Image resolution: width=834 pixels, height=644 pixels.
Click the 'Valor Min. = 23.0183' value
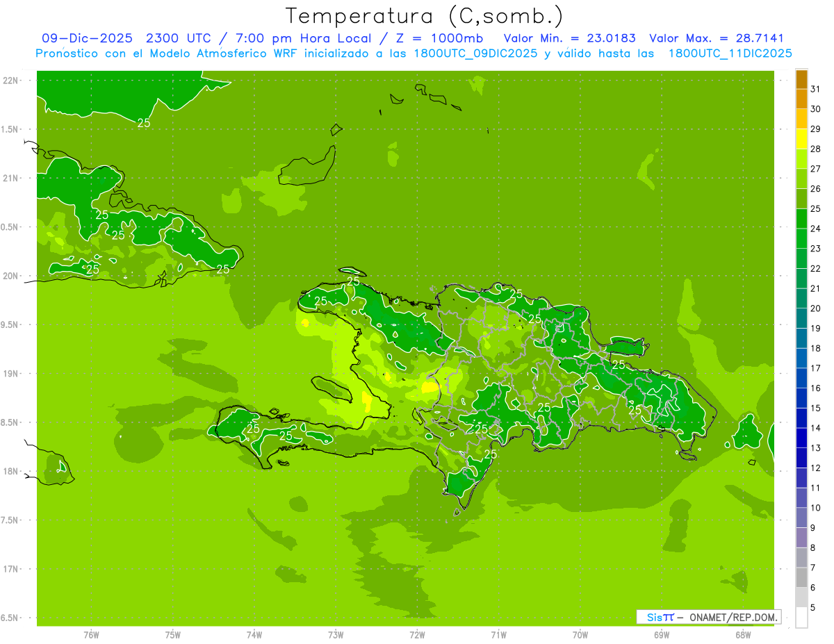pyautogui.click(x=569, y=38)
